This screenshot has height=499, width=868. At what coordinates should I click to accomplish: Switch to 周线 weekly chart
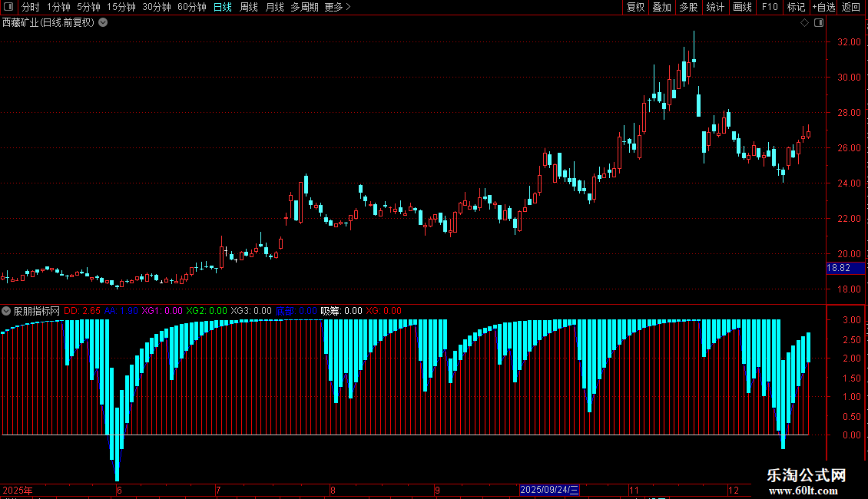pyautogui.click(x=249, y=7)
